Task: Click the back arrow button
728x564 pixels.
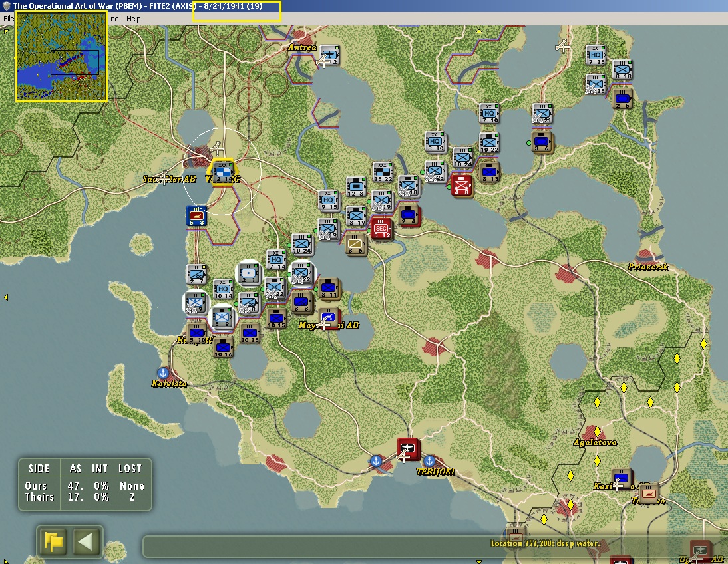Action: pyautogui.click(x=87, y=541)
